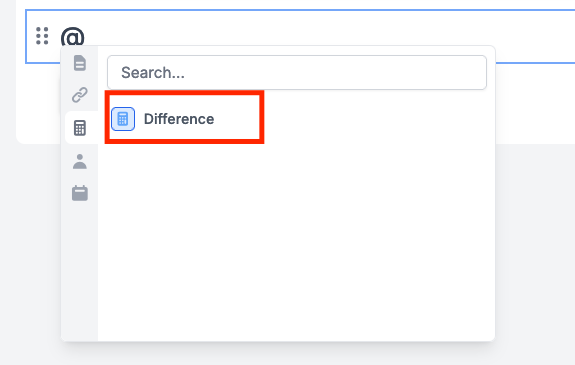575x365 pixels.
Task: Insert a date via the calendar tab
Action: [80, 193]
